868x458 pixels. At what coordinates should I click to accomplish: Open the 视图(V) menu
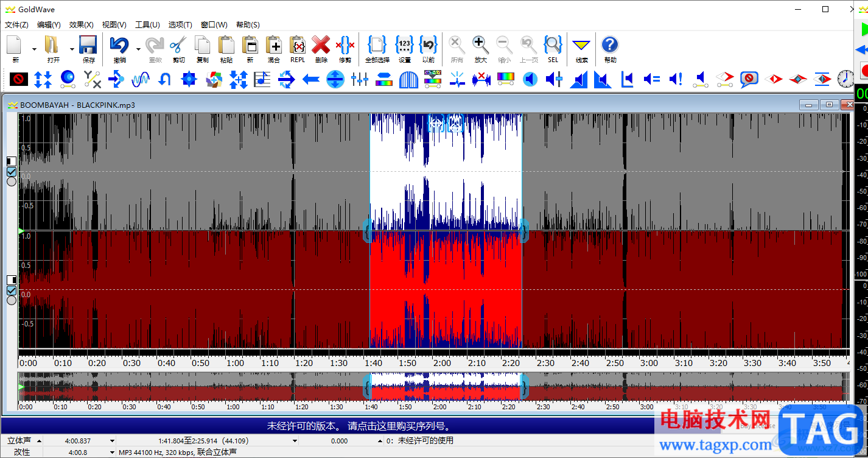(x=114, y=25)
